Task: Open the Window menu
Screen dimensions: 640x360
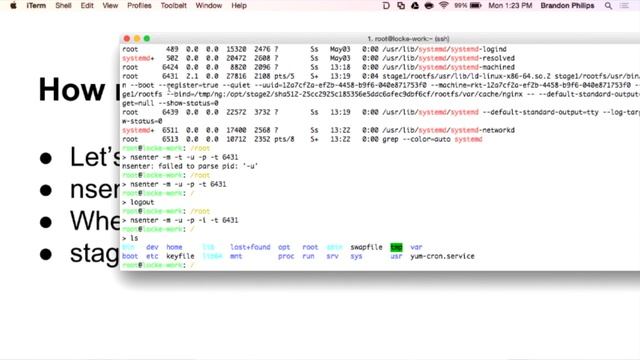Action: pos(209,6)
